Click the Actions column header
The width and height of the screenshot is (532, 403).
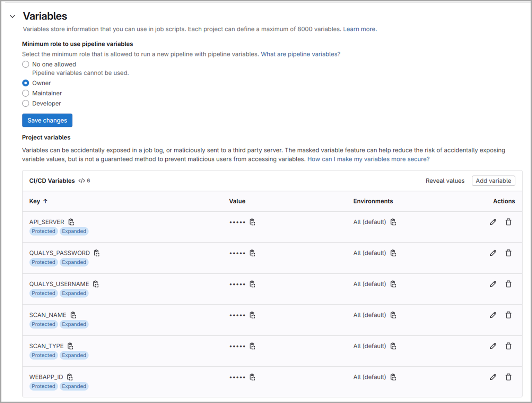[x=504, y=201]
